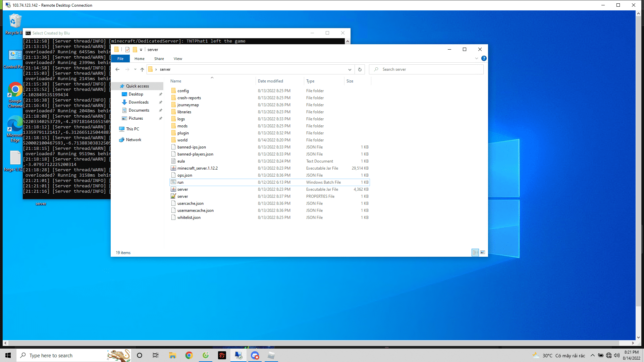Image resolution: width=644 pixels, height=362 pixels.
Task: Open the recent locations dropdown arrow
Action: point(135,69)
